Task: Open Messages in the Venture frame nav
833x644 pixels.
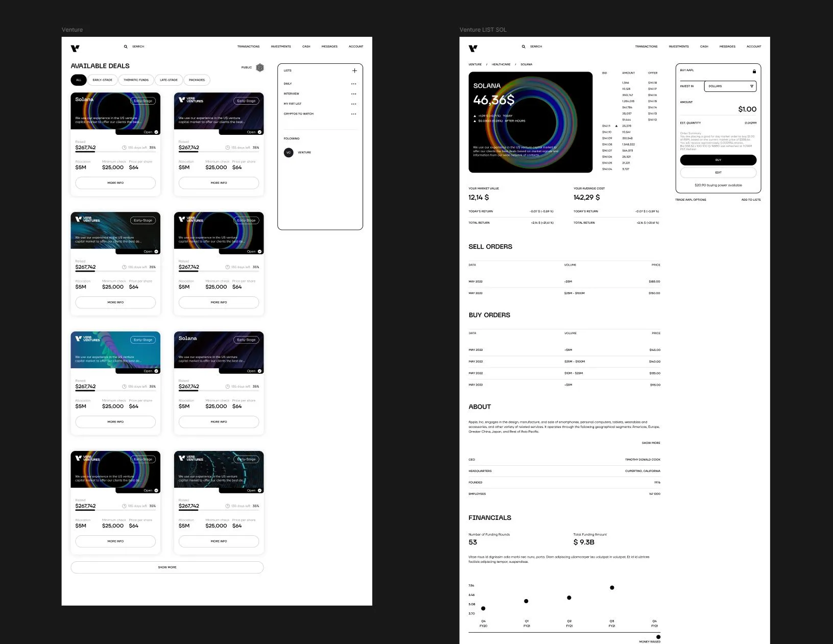Action: click(x=329, y=46)
